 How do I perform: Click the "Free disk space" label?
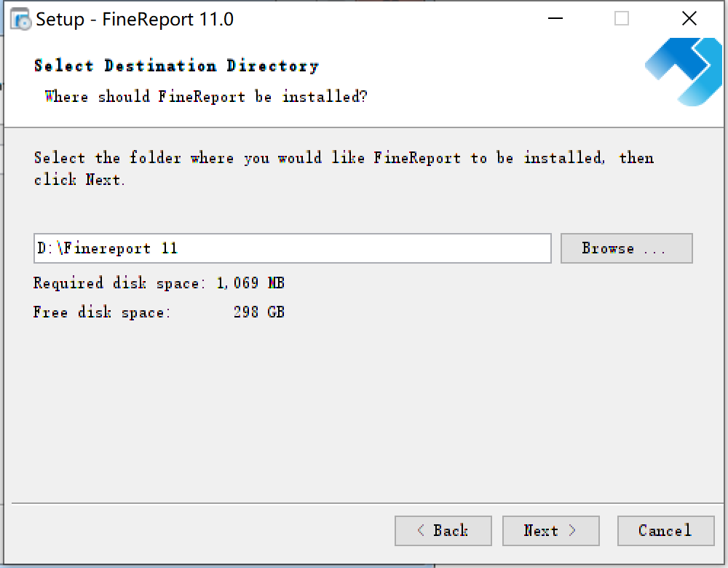click(102, 312)
